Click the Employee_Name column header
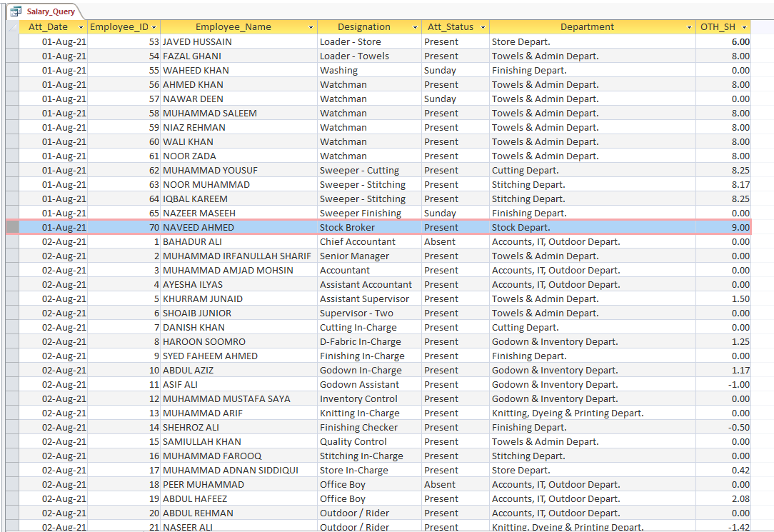 [x=239, y=27]
